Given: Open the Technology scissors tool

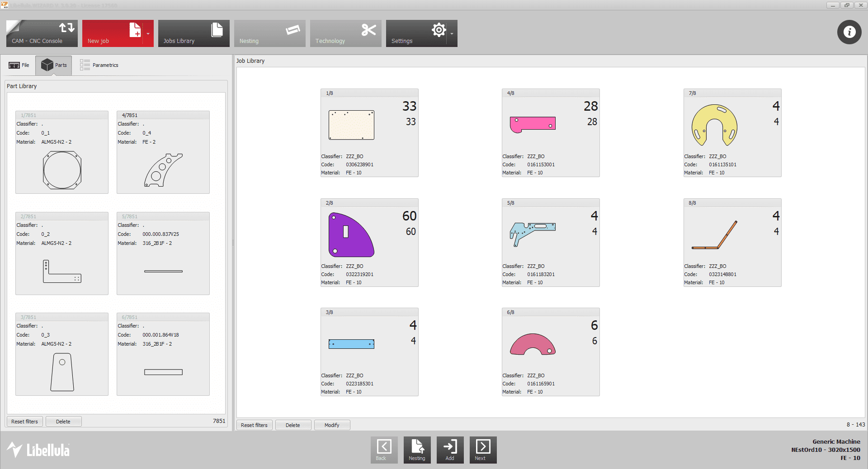Looking at the screenshot, I should click(345, 33).
